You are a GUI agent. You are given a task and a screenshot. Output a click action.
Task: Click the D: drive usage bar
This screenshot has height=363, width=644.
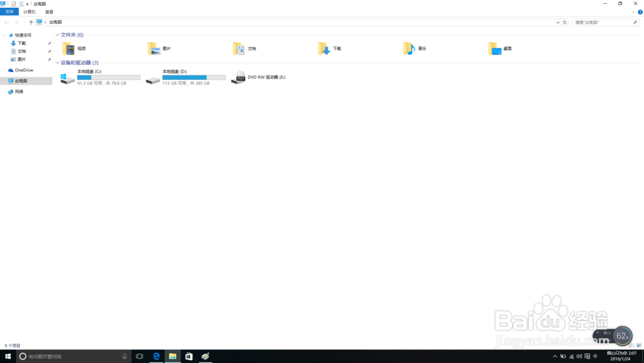194,77
